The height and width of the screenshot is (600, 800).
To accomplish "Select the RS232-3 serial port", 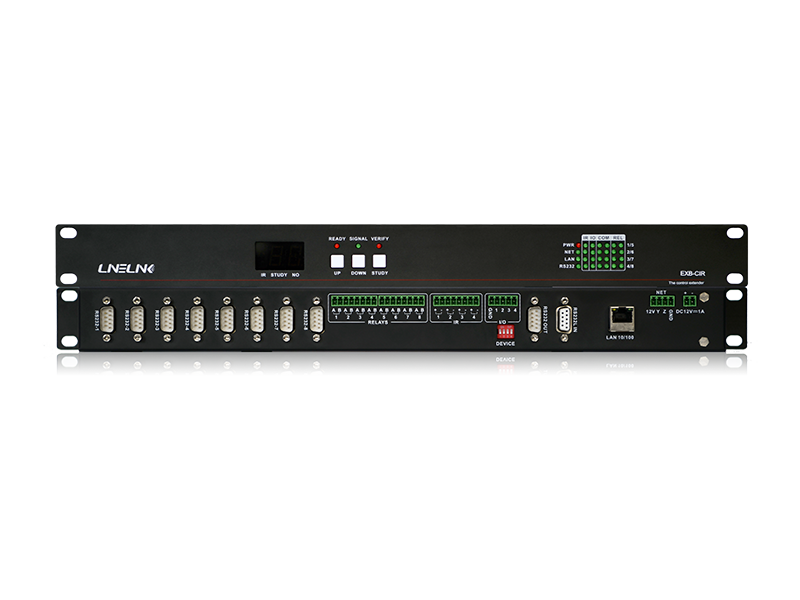I will point(166,319).
